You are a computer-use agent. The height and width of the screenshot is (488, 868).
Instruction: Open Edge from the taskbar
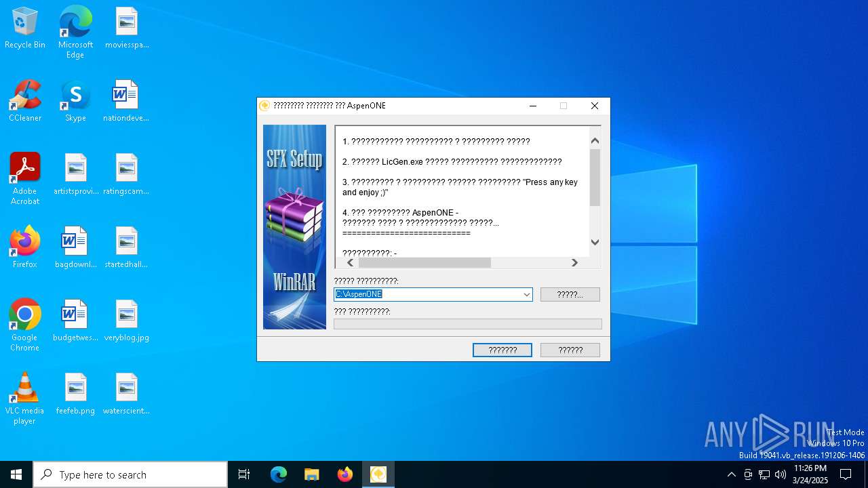point(279,474)
